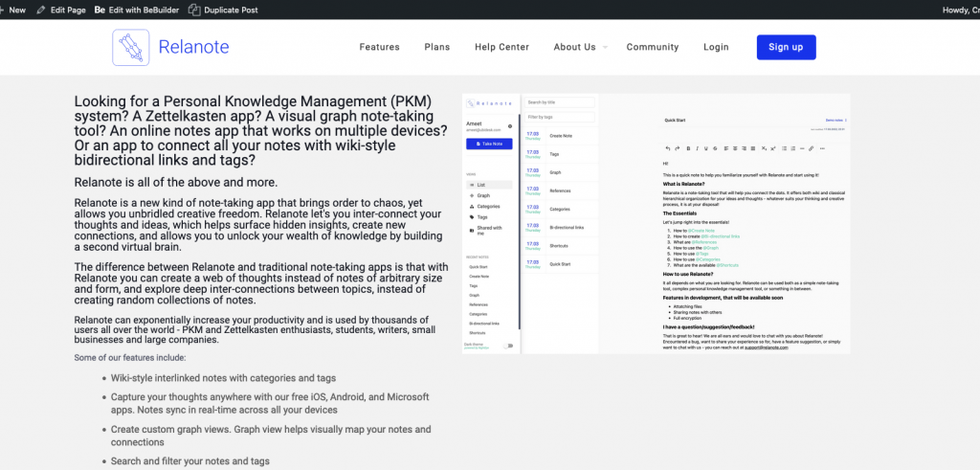Image resolution: width=980 pixels, height=470 pixels.
Task: Toggle the Dark theme switch in app screenshot
Action: 508,345
